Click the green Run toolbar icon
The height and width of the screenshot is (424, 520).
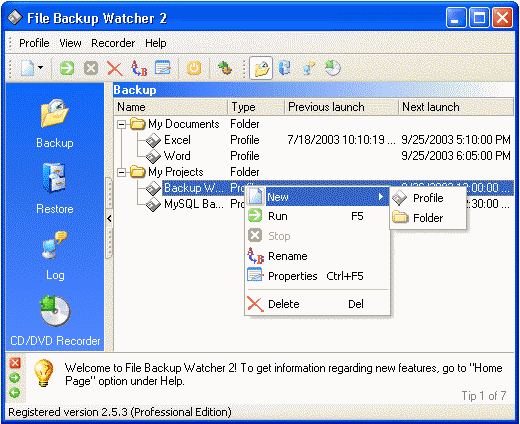[67, 68]
